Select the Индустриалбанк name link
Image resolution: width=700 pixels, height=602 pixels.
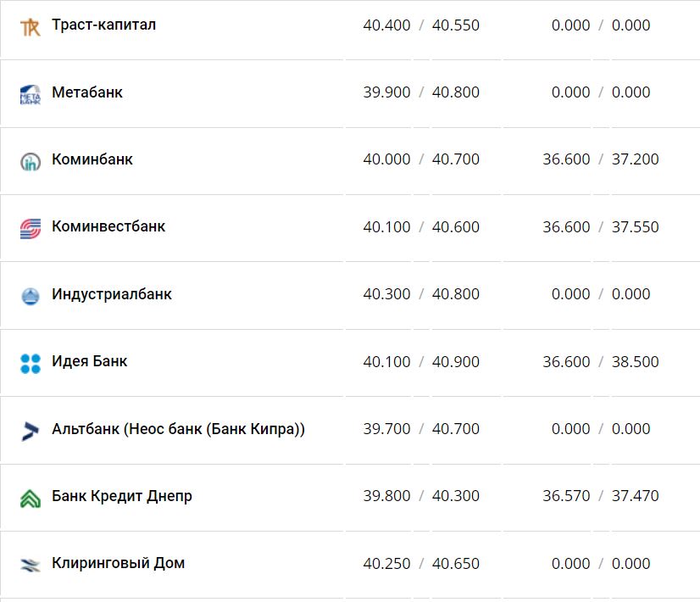tap(112, 293)
